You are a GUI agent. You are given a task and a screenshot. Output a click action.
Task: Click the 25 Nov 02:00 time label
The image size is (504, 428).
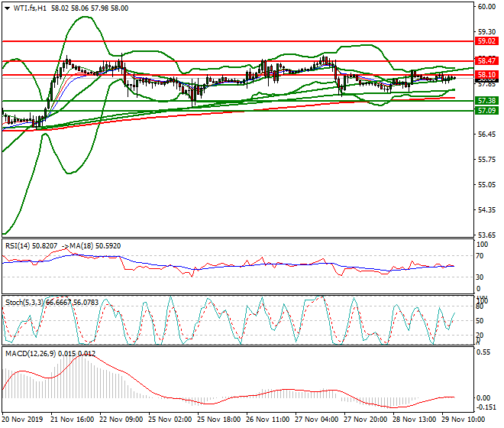pos(170,420)
